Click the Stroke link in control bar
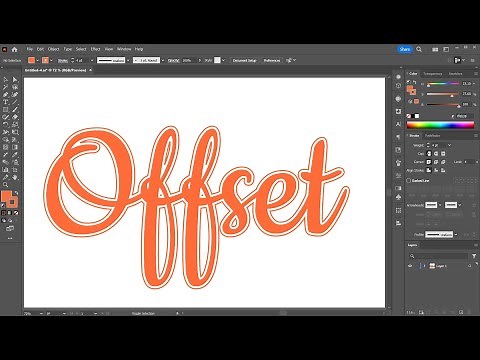This screenshot has width=480, height=360. pos(63,60)
